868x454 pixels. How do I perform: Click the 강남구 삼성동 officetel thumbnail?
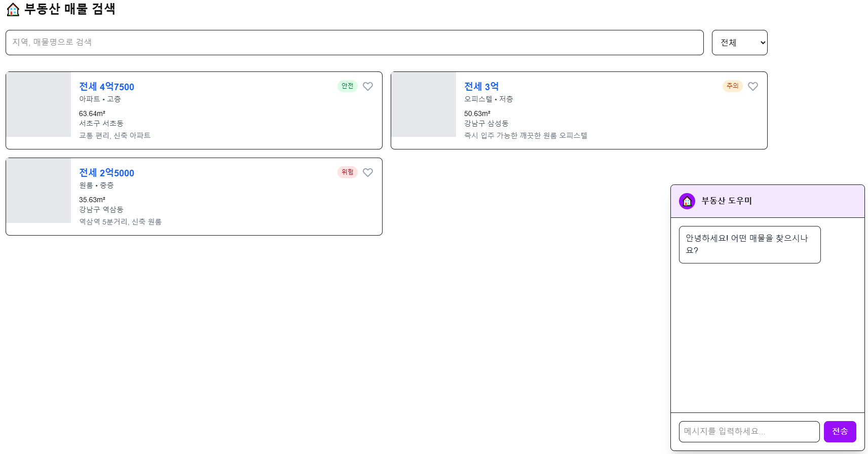[424, 104]
